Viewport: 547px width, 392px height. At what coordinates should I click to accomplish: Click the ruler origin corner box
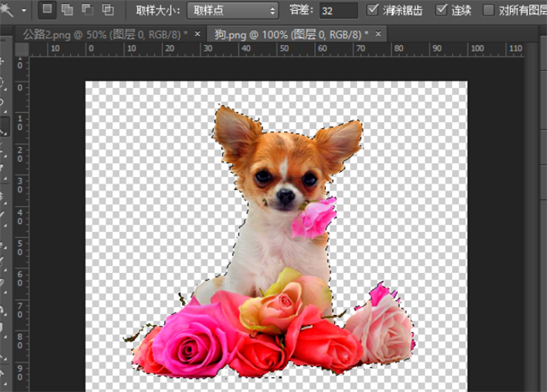tap(22, 50)
